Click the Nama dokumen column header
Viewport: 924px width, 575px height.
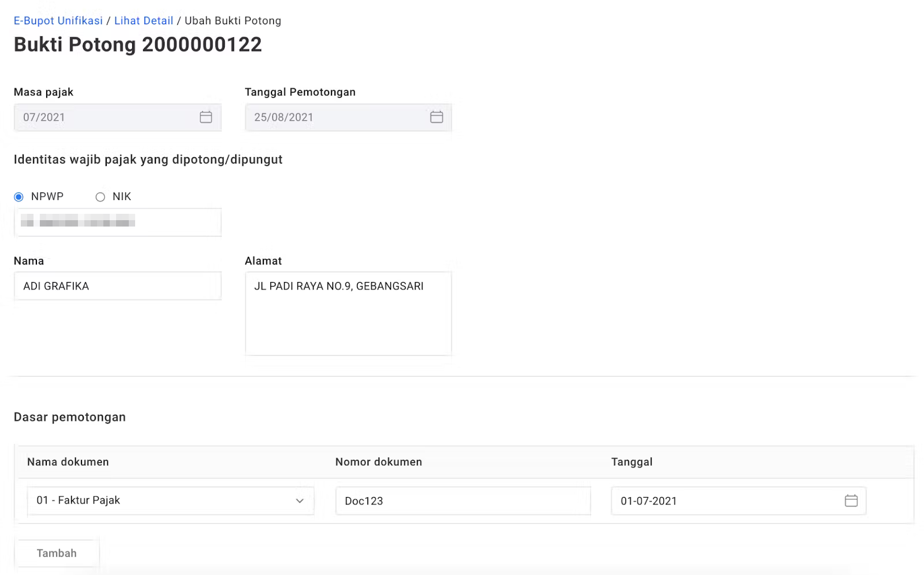68,462
